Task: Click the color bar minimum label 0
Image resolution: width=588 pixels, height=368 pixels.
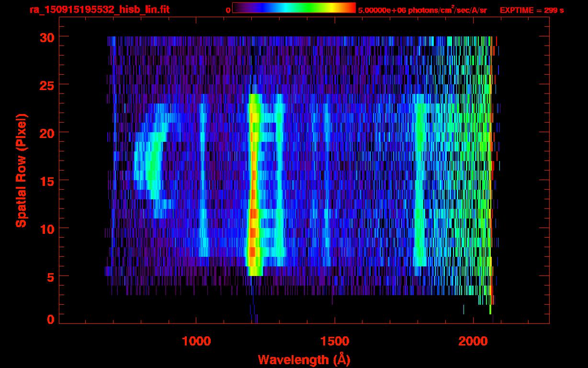Action: pyautogui.click(x=228, y=11)
